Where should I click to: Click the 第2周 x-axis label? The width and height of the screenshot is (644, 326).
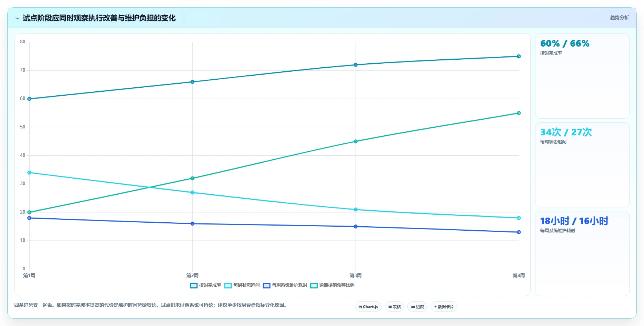coord(193,275)
